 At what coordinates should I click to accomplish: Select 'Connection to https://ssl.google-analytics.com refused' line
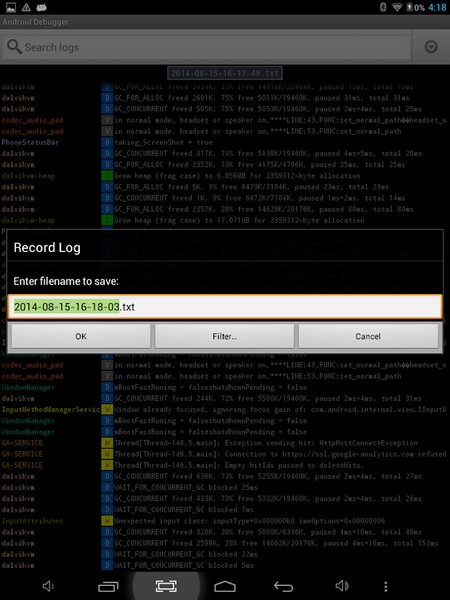click(x=280, y=454)
